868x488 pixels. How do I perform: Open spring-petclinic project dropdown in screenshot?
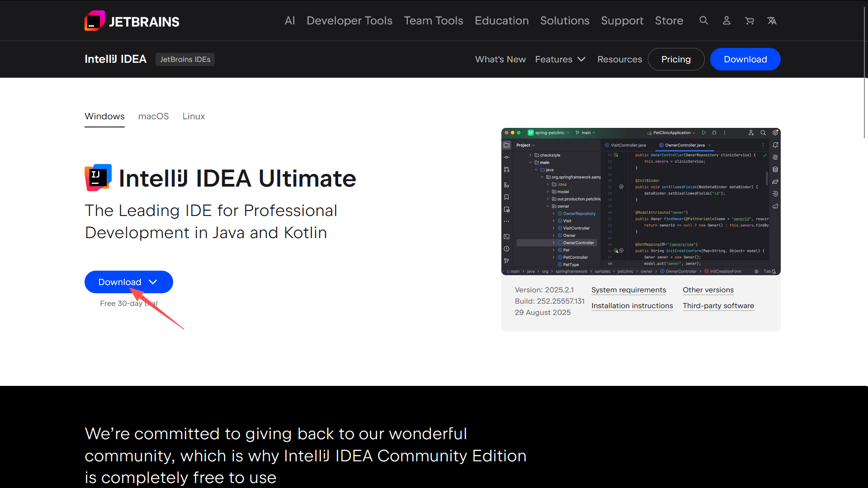pos(549,133)
